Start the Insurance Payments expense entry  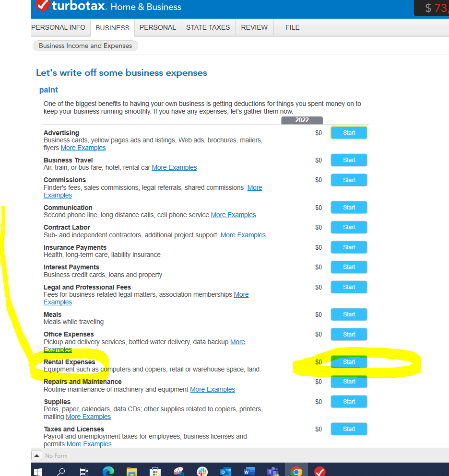(x=349, y=247)
